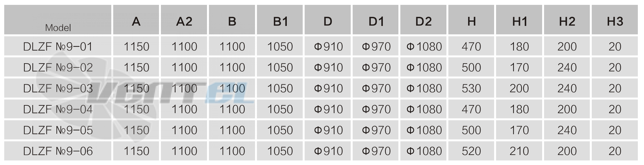Click H2 value 240 for DLZF №9-05
644x165 pixels.
pos(567,130)
